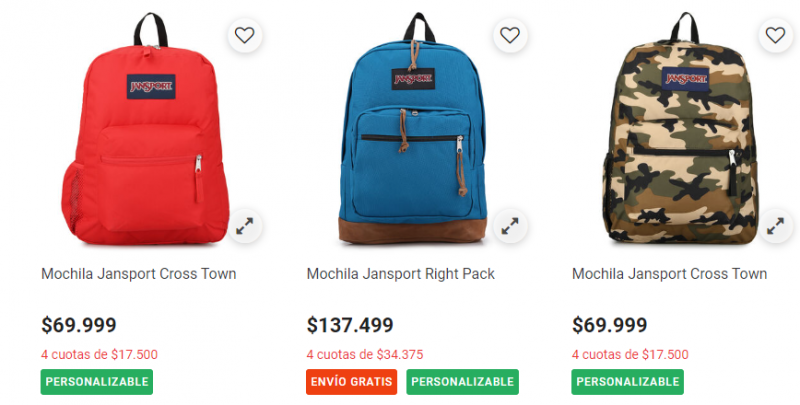Favorite the red Cross Town backpack with heart icon

pos(244,35)
